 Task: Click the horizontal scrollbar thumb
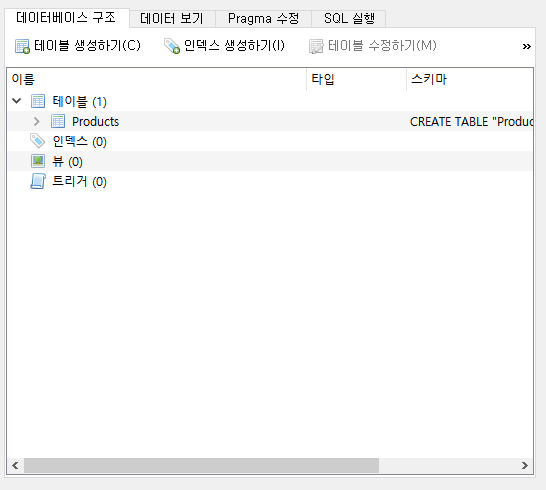[x=201, y=466]
